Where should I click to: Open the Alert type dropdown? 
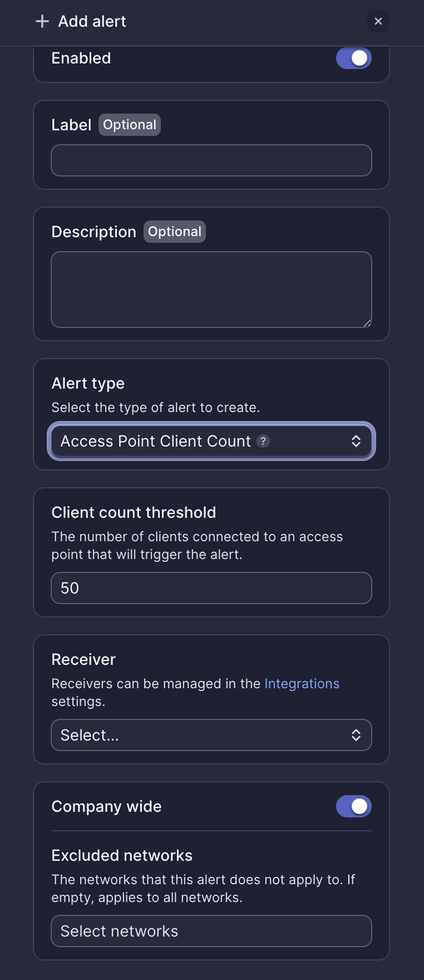point(211,441)
